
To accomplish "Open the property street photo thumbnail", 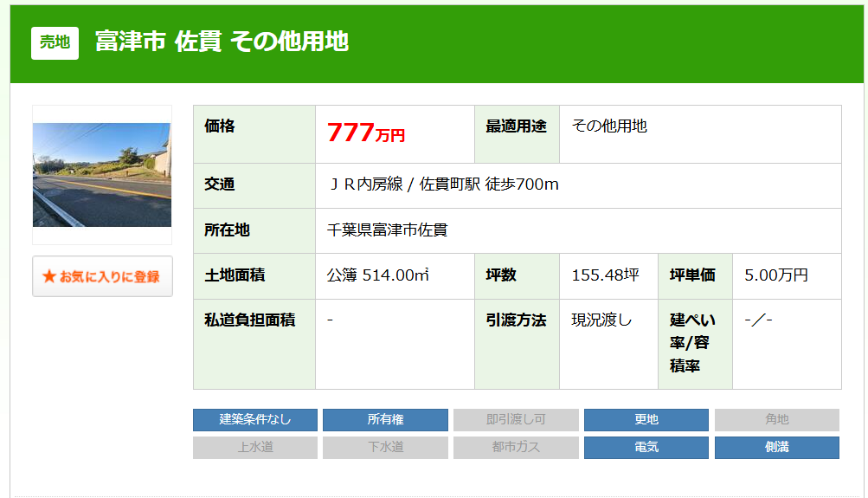I will point(101,174).
